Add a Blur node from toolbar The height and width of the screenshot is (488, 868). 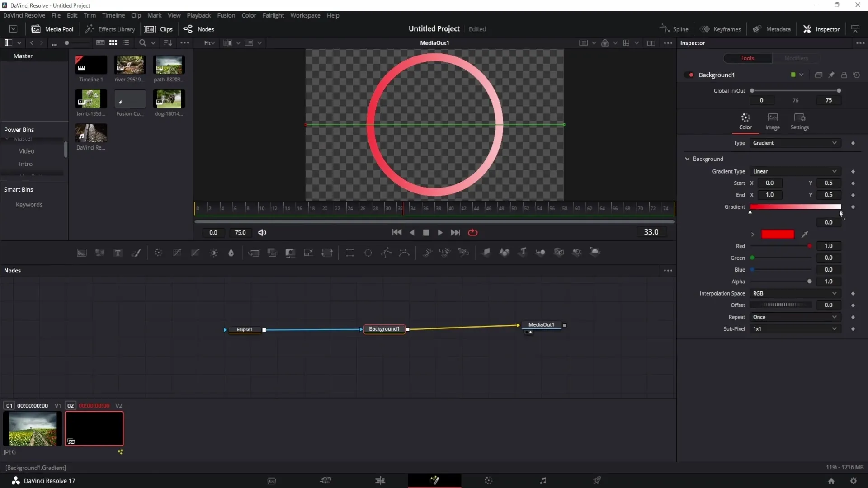(x=231, y=253)
